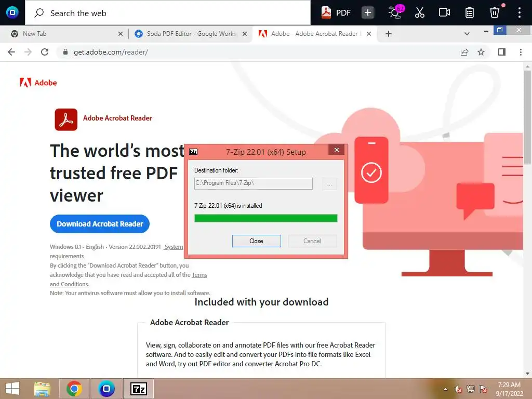Start screen recording with the video camera icon
The height and width of the screenshot is (399, 532).
pyautogui.click(x=444, y=12)
